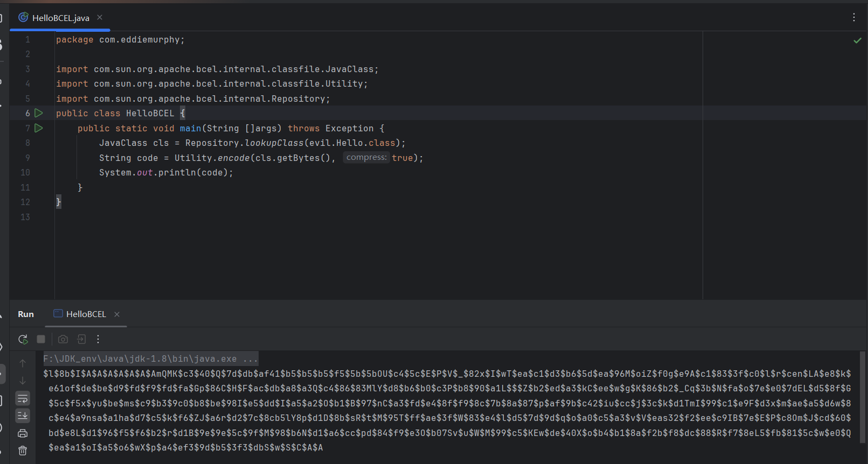
Task: Click the first line of BCEL output
Action: click(x=447, y=374)
